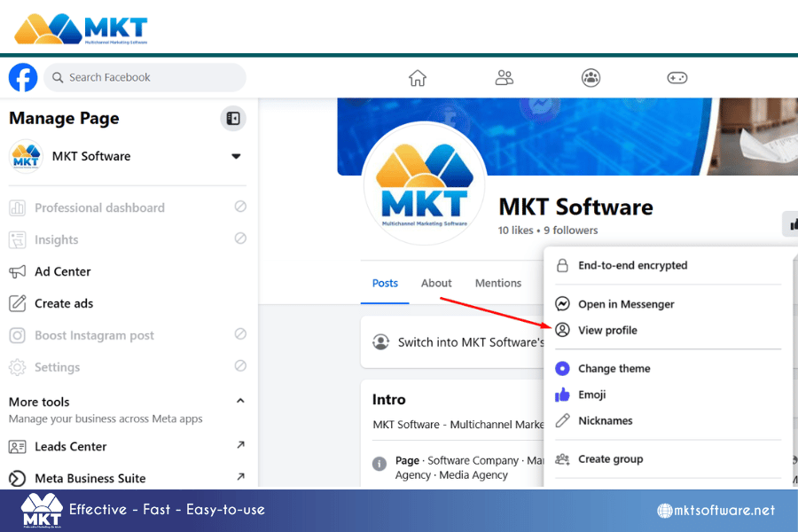This screenshot has height=532, width=798.
Task: Click external arrow beside Meta Business Suite
Action: pyautogui.click(x=240, y=476)
